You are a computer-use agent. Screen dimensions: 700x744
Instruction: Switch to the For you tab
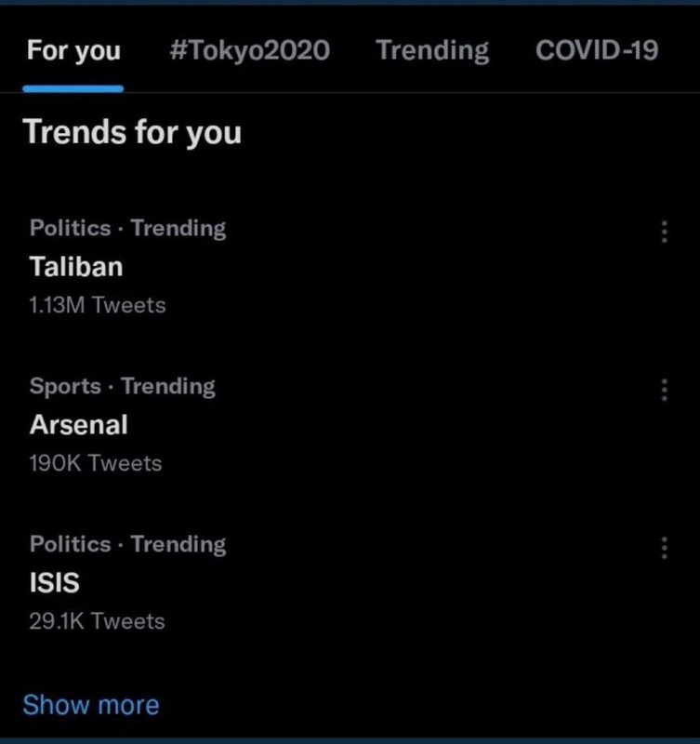coord(73,50)
